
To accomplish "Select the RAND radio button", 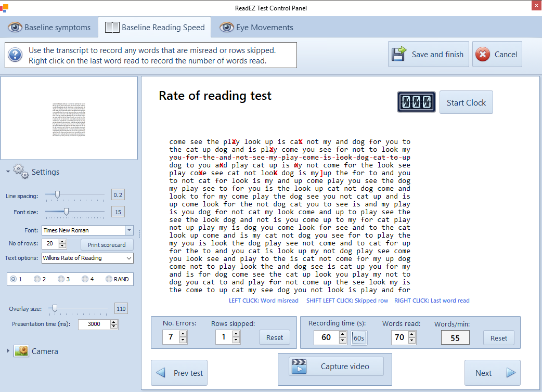I will pos(109,279).
